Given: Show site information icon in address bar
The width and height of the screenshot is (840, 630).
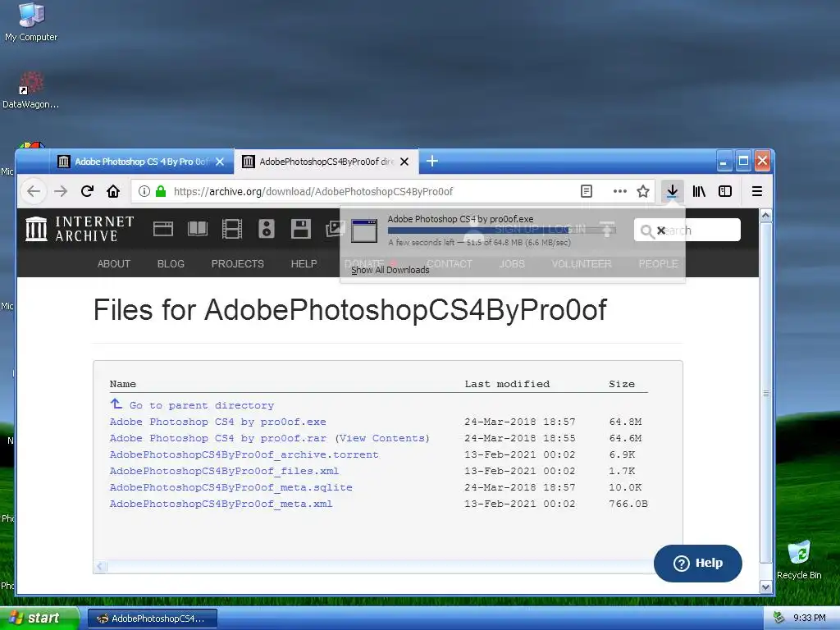Looking at the screenshot, I should [144, 191].
